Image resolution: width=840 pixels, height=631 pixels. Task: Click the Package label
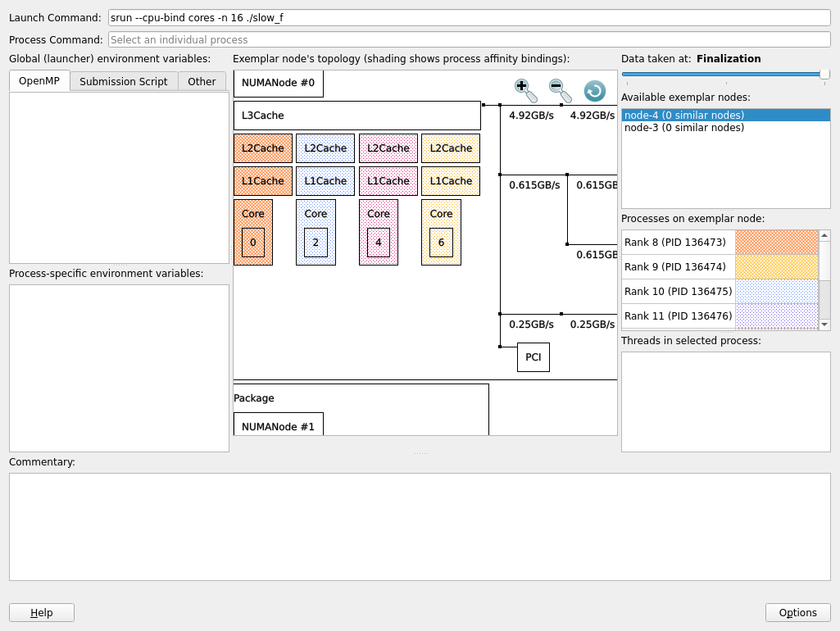click(254, 398)
